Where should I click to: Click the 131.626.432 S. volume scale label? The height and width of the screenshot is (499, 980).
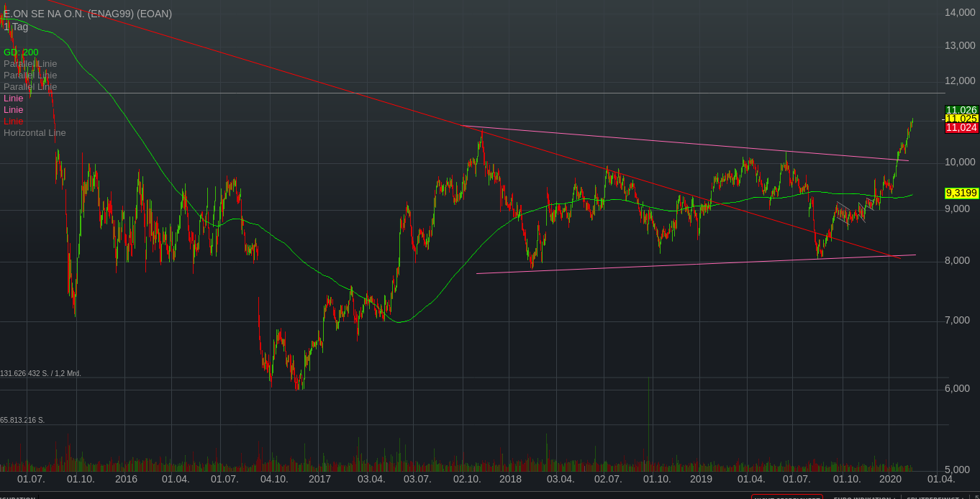click(40, 373)
